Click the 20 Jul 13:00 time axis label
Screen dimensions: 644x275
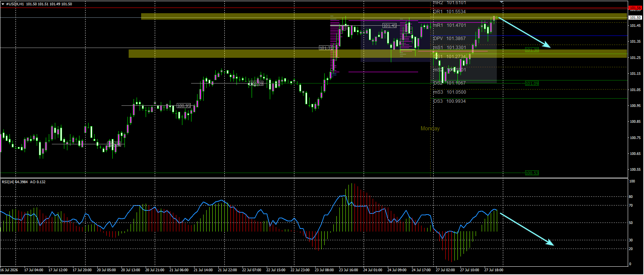[131, 270]
